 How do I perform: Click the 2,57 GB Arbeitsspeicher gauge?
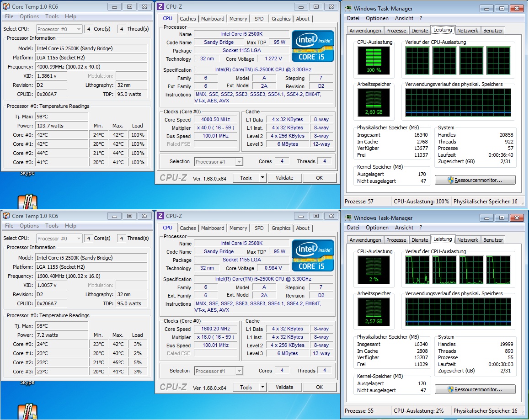tap(374, 312)
